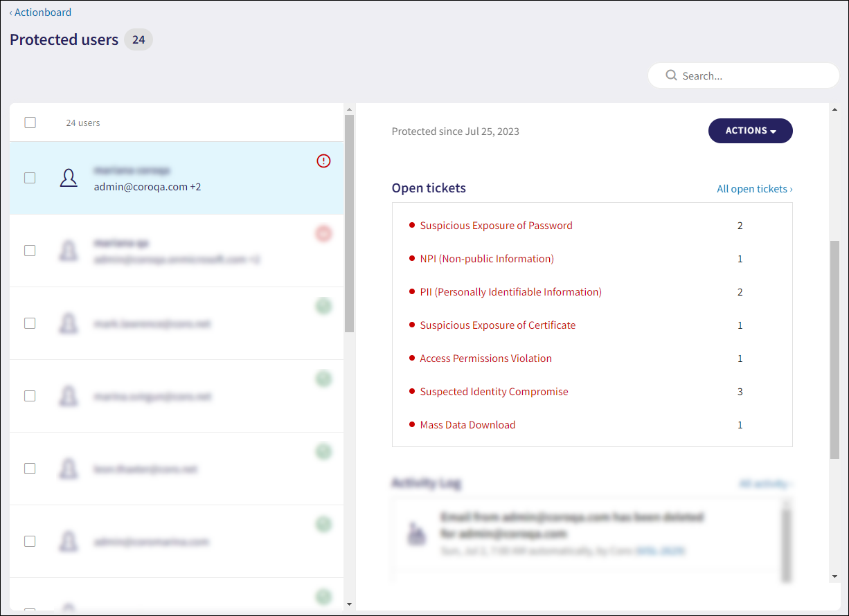849x616 pixels.
Task: Click the user avatar icon for admin@coroqa.com
Action: pos(69,179)
